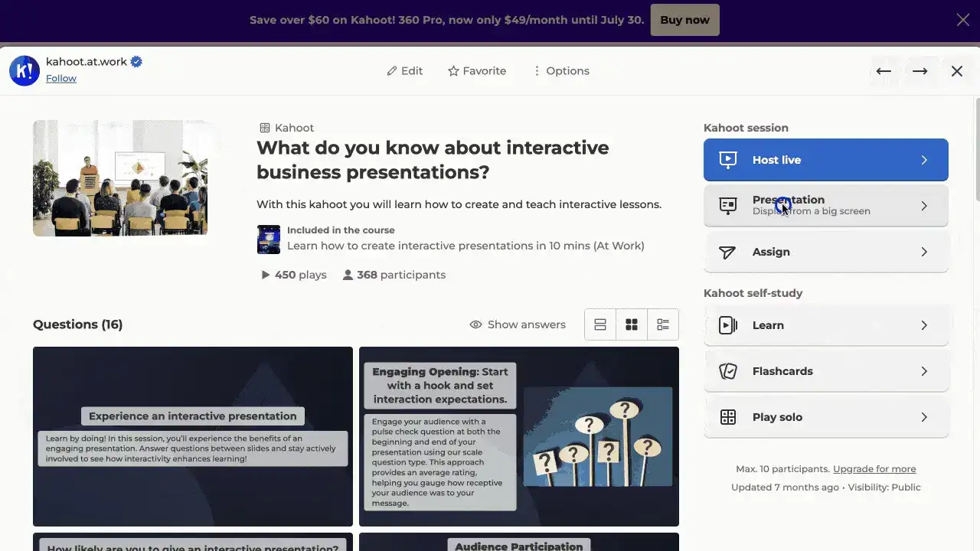This screenshot has height=551, width=980.
Task: Click the Host live screen icon
Action: coord(728,159)
